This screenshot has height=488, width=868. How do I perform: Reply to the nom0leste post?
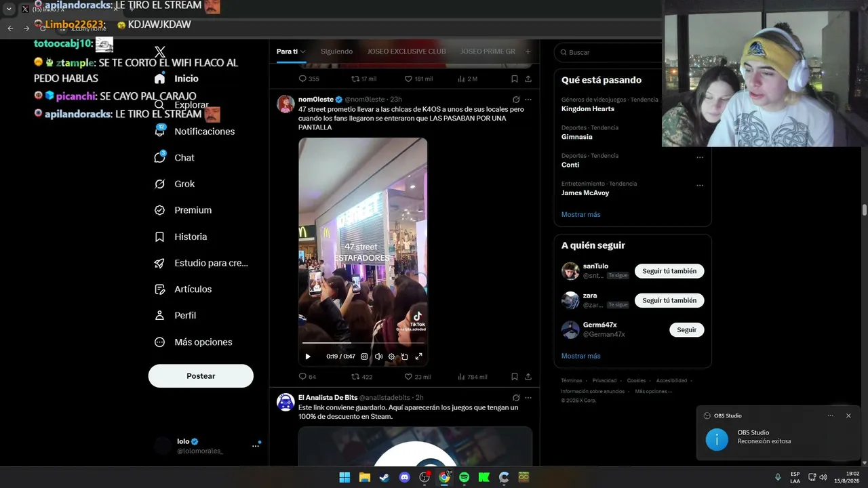pyautogui.click(x=307, y=377)
